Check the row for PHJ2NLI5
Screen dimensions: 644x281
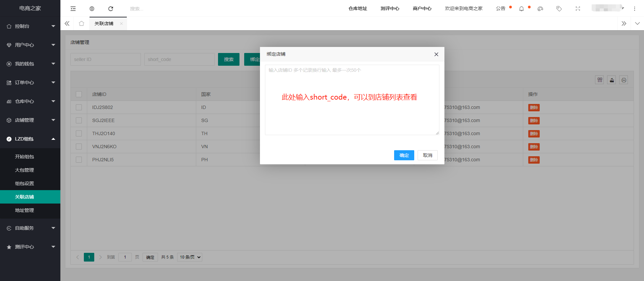(x=79, y=160)
